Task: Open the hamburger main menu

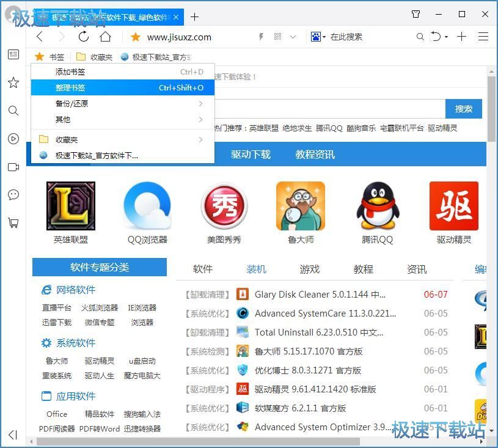Action: coord(483,37)
